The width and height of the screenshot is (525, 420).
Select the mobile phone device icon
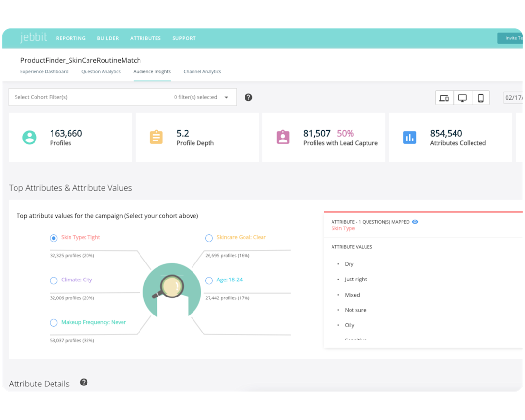pyautogui.click(x=480, y=98)
